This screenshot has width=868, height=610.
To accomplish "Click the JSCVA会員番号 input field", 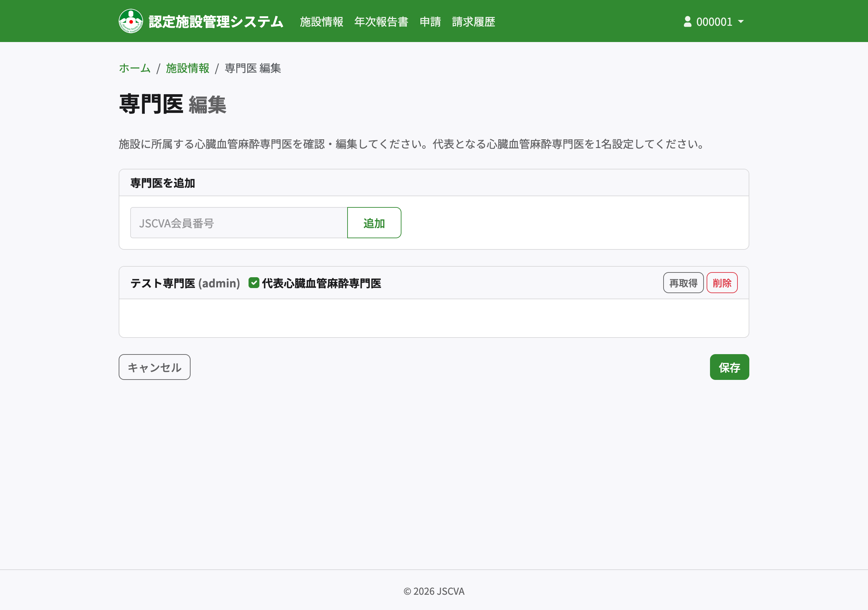I will (x=238, y=223).
